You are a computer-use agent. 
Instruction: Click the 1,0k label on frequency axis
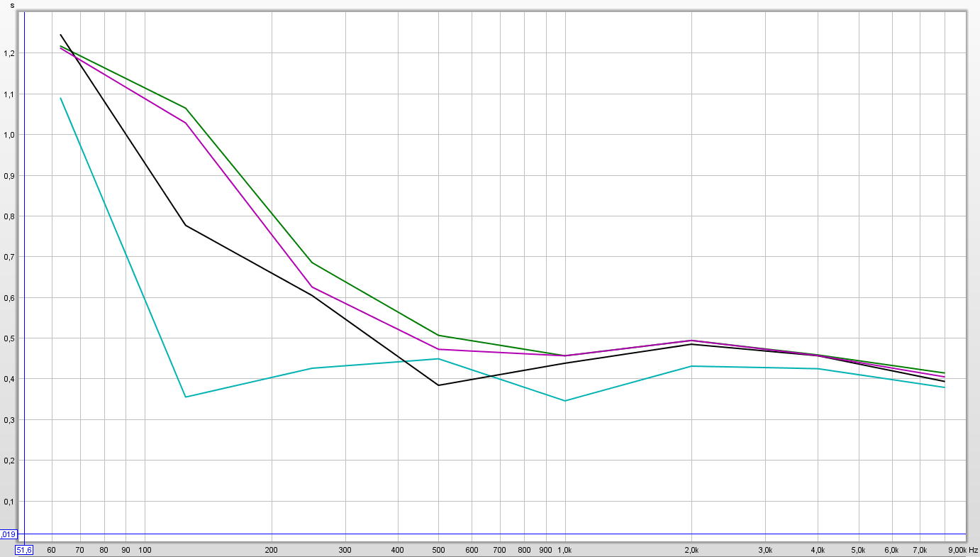click(x=565, y=550)
